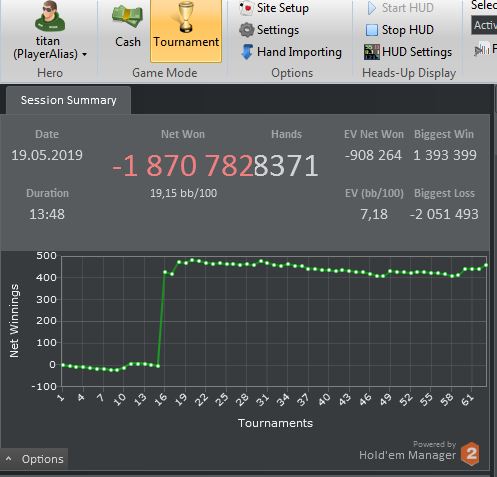This screenshot has height=477, width=497.
Task: Click the Start HUD button
Action: (400, 8)
